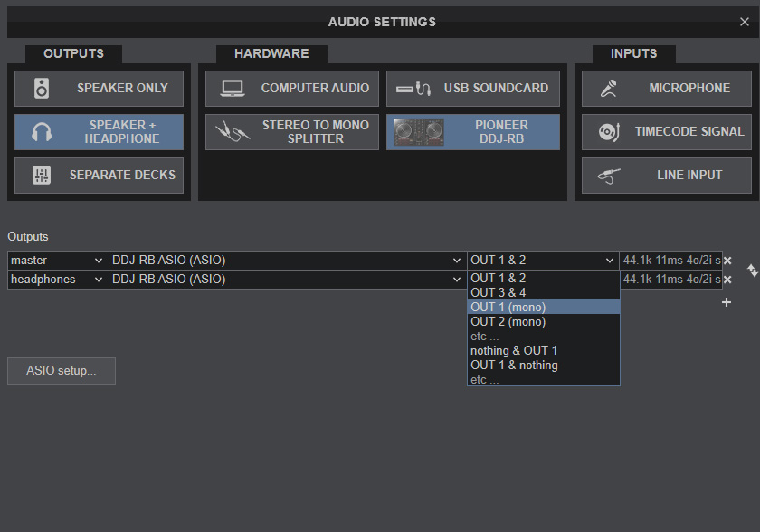
Task: Open the master output type dropdown
Action: pos(58,261)
